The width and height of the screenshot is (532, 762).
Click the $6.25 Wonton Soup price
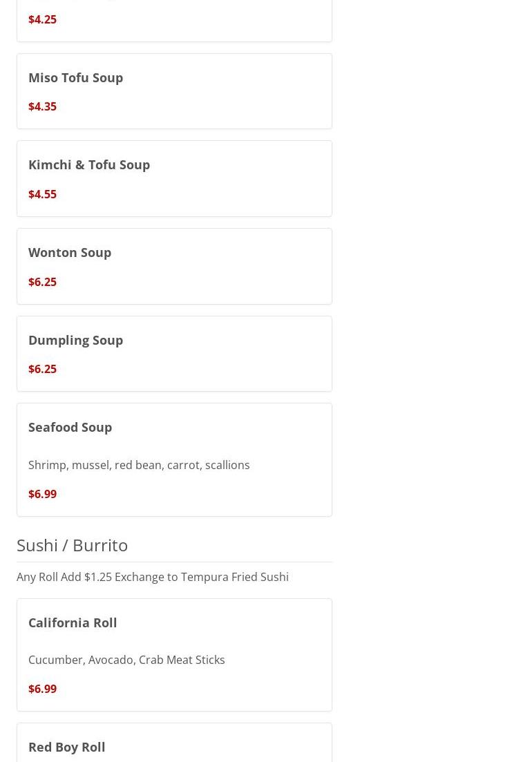pos(43,282)
